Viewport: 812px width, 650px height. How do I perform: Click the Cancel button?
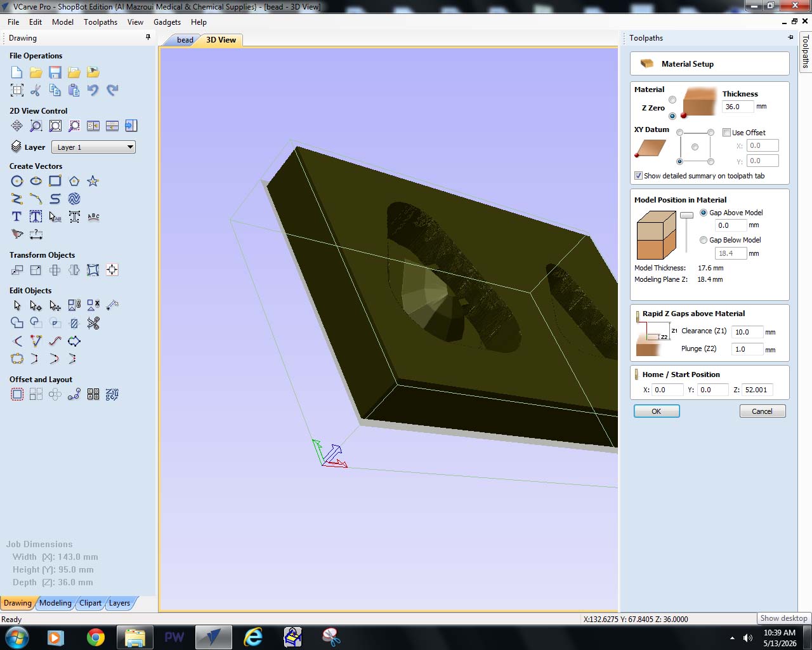(763, 411)
